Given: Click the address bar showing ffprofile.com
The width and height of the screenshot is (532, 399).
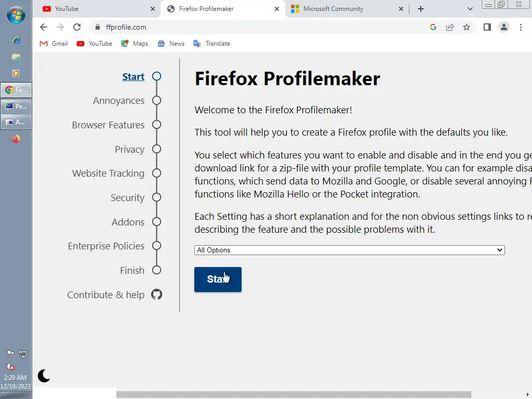Looking at the screenshot, I should (258, 27).
